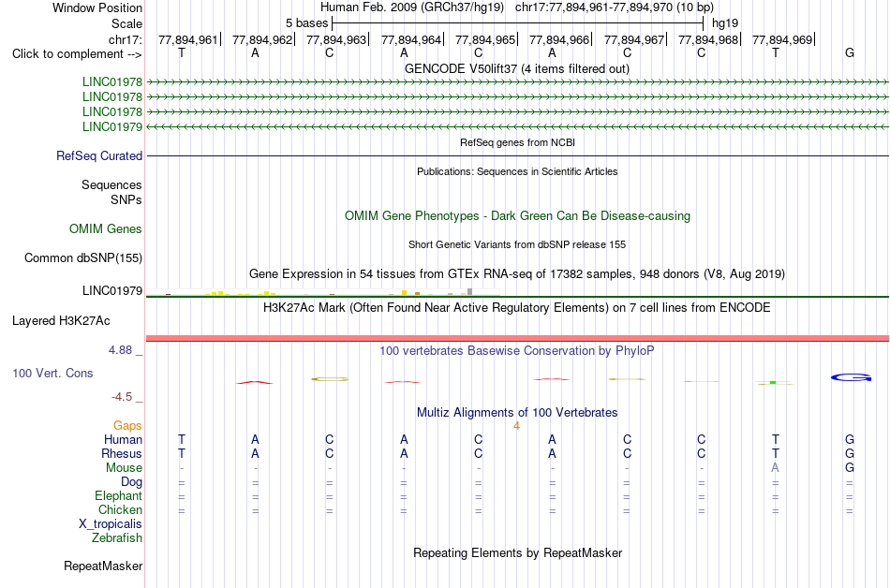Click the Dog species label
The height and width of the screenshot is (588, 890).
coord(131,482)
